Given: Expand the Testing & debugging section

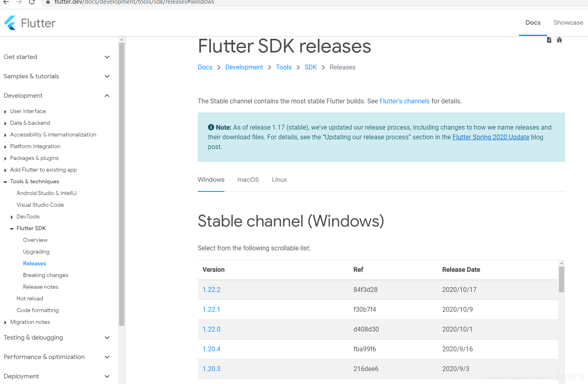Looking at the screenshot, I should (107, 338).
